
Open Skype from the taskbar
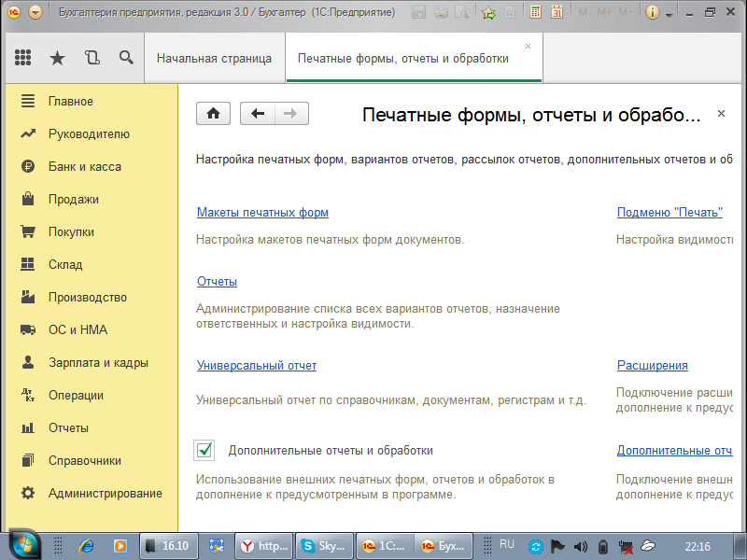[324, 546]
